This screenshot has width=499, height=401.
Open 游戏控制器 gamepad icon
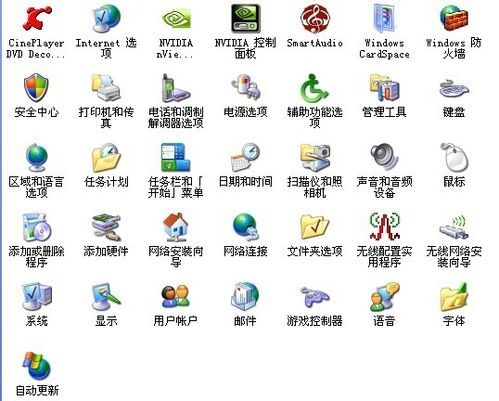point(315,297)
